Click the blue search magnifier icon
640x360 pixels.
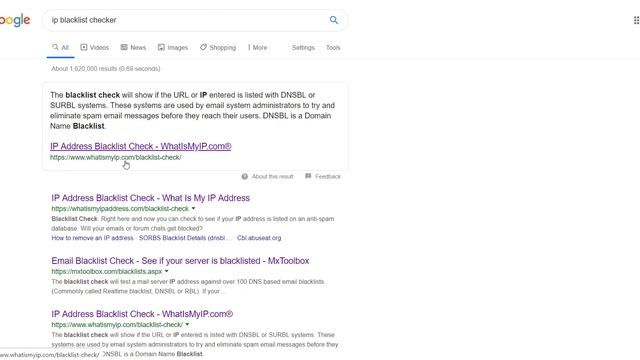click(333, 20)
